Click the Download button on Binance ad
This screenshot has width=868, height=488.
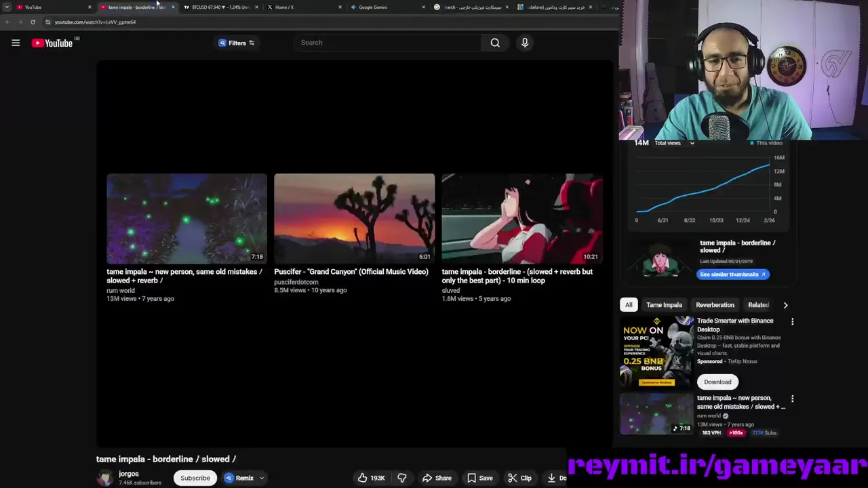click(x=717, y=382)
